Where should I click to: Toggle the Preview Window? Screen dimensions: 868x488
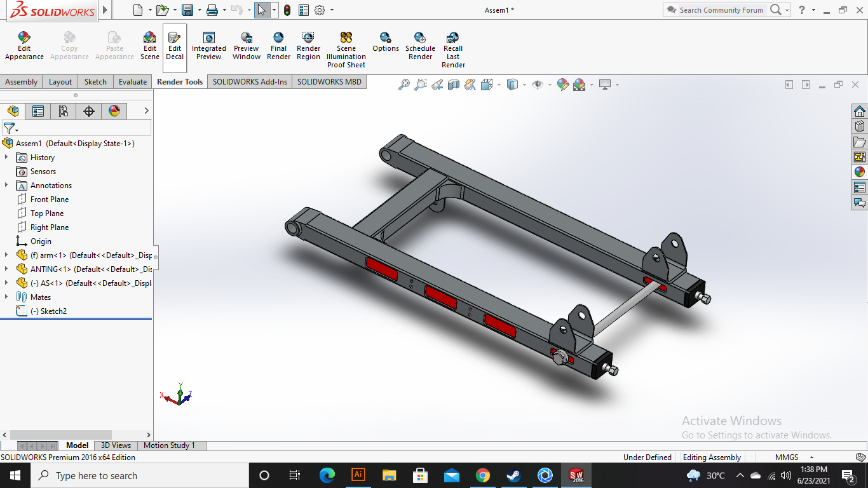pos(247,46)
